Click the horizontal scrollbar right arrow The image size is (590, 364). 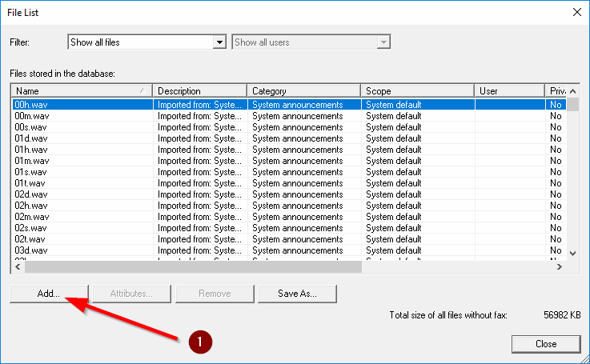560,266
